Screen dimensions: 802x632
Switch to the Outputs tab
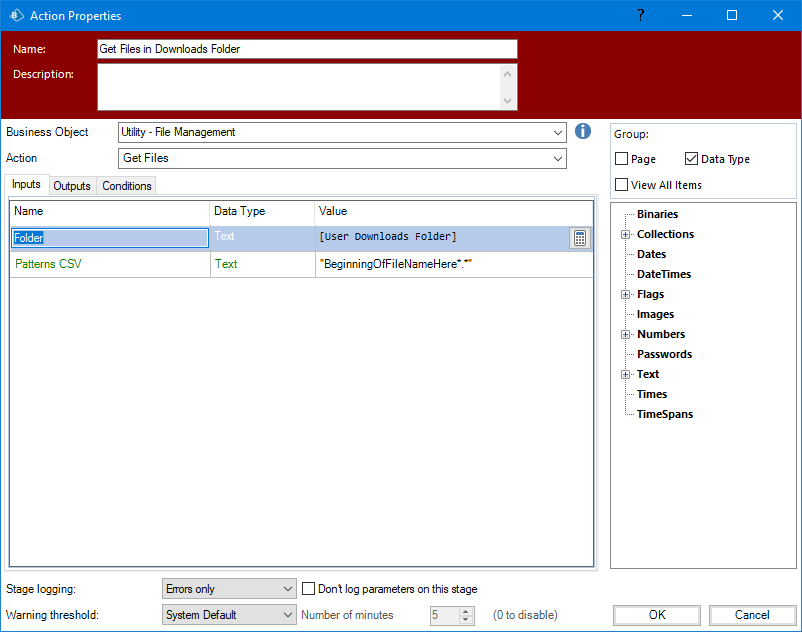(x=72, y=186)
